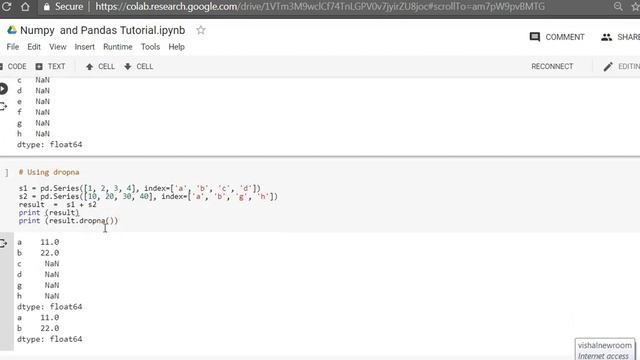Add a new Text cell

(x=50, y=67)
